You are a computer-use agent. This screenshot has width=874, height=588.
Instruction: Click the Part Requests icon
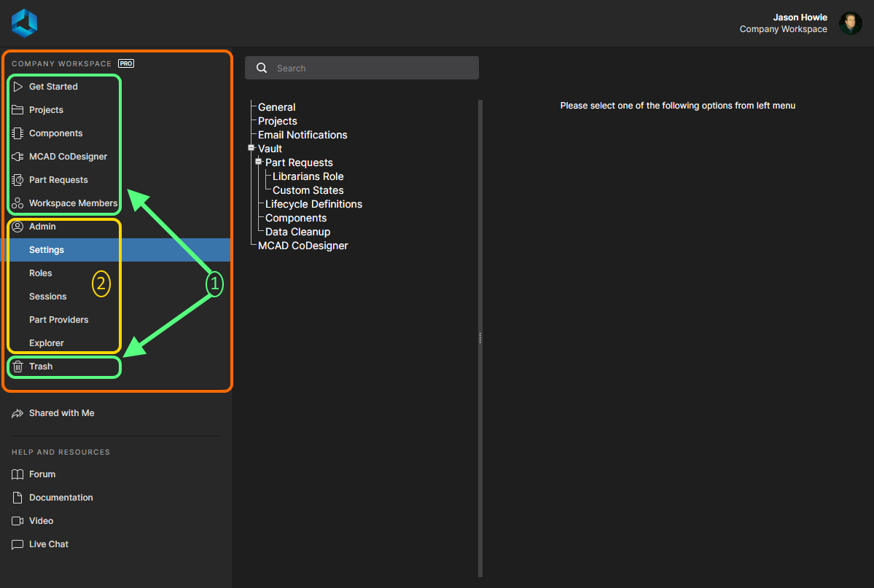pos(17,180)
